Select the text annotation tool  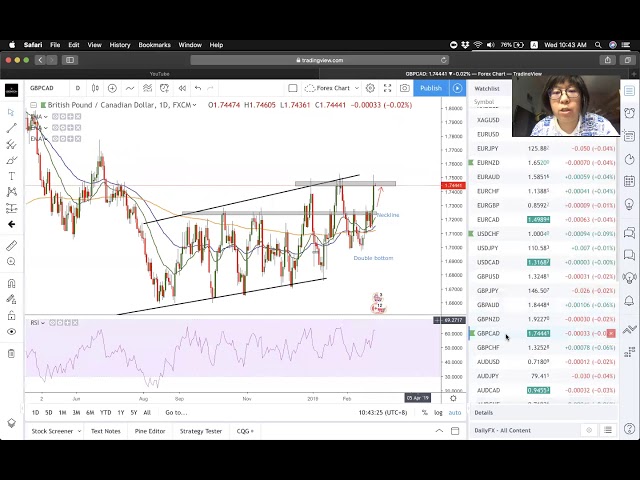[11, 176]
